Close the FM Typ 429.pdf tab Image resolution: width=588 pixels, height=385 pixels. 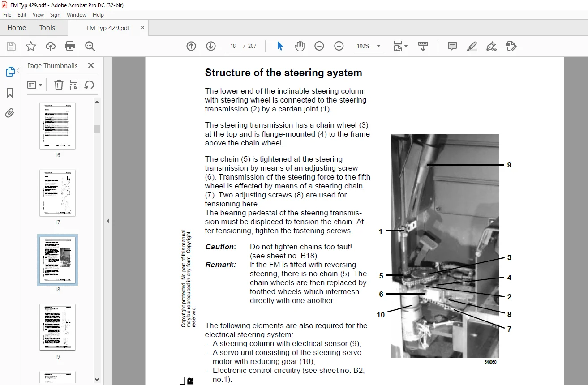tap(143, 28)
